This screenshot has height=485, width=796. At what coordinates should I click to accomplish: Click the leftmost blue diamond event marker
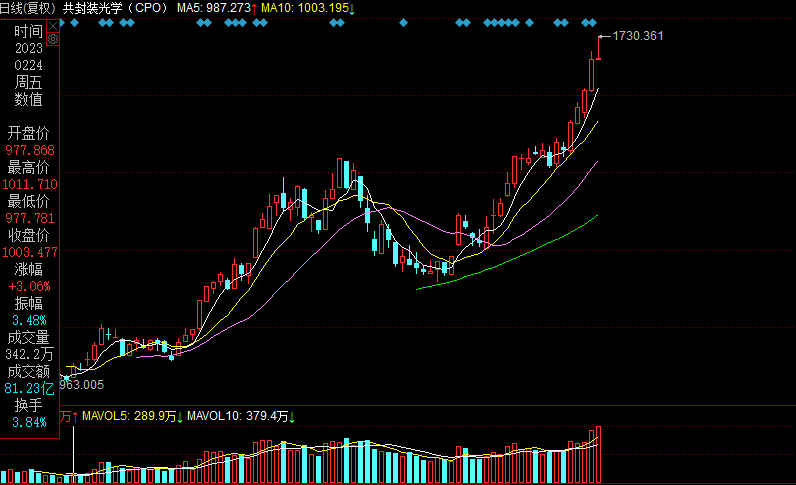pos(76,22)
